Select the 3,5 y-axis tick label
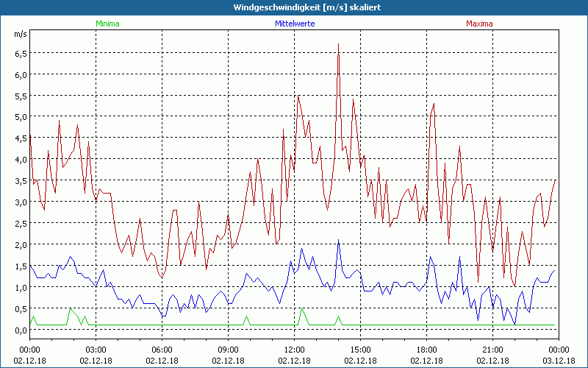This screenshot has height=368, width=588. (x=20, y=181)
